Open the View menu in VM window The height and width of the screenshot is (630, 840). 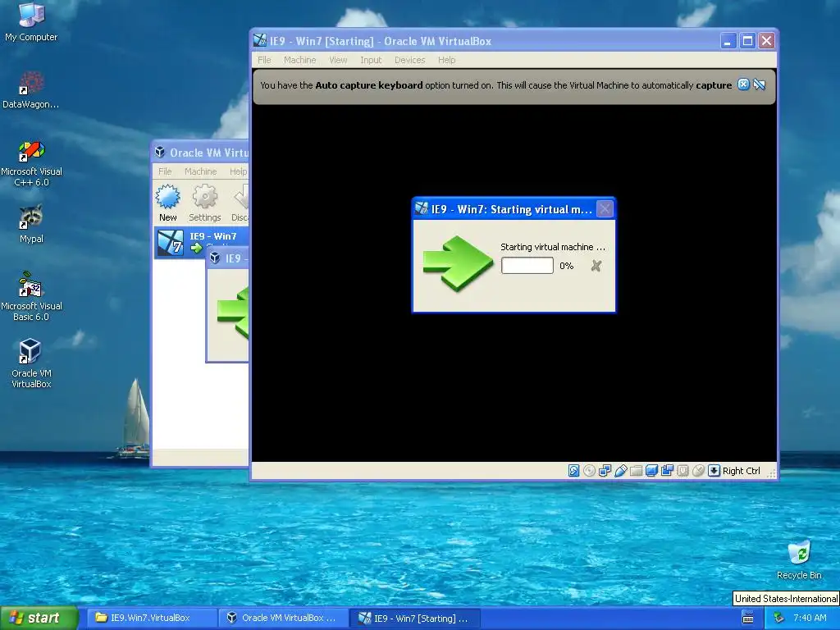click(338, 60)
